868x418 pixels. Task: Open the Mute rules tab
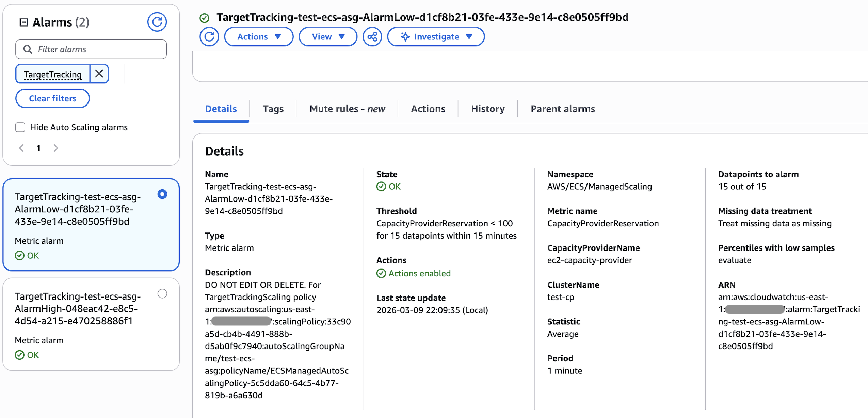pyautogui.click(x=347, y=109)
